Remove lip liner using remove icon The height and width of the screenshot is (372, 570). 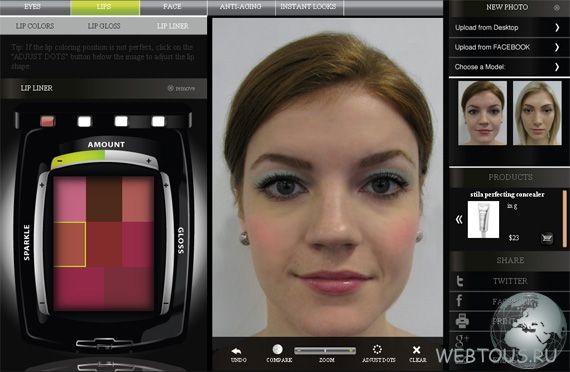[170, 88]
